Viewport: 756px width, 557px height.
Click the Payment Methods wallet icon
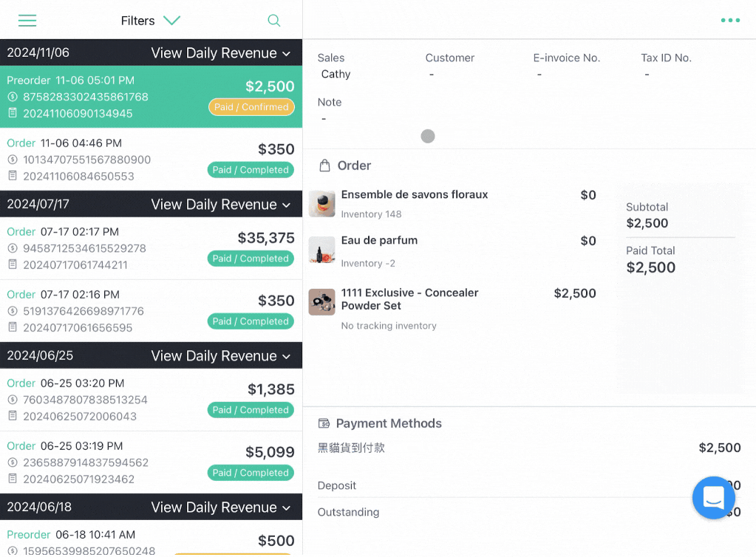coord(324,423)
